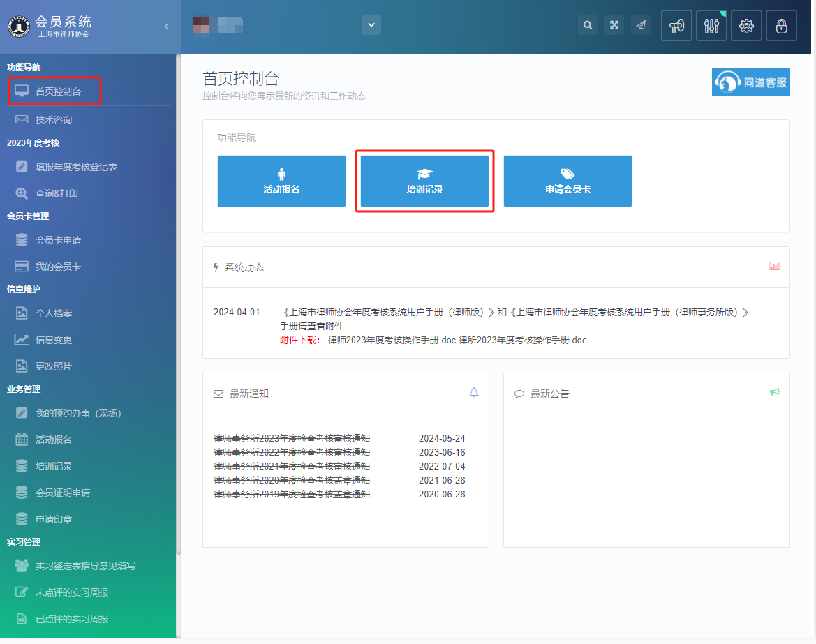Select 技术咨询 in the sidebar

point(54,120)
